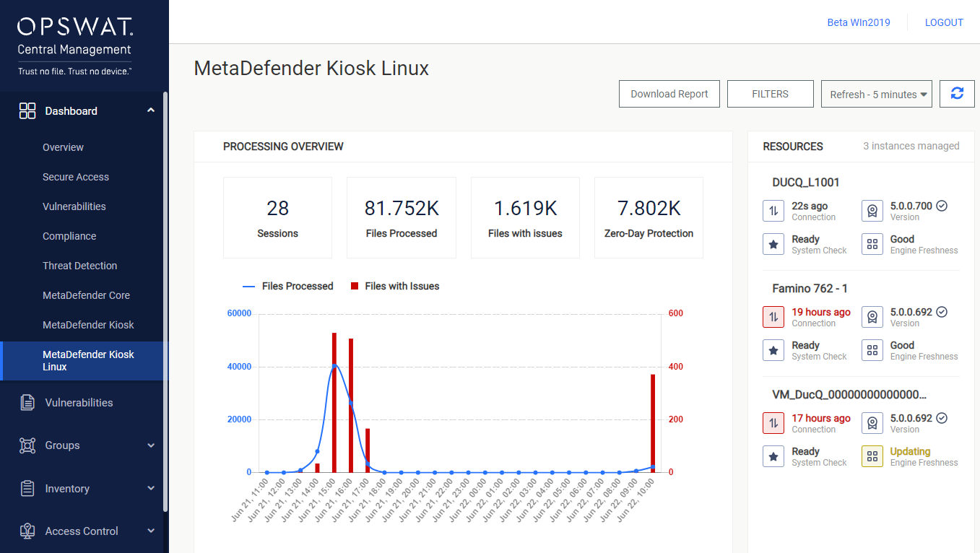980x553 pixels.
Task: Click VM_DucQ red connection arrows icon
Action: (x=773, y=423)
